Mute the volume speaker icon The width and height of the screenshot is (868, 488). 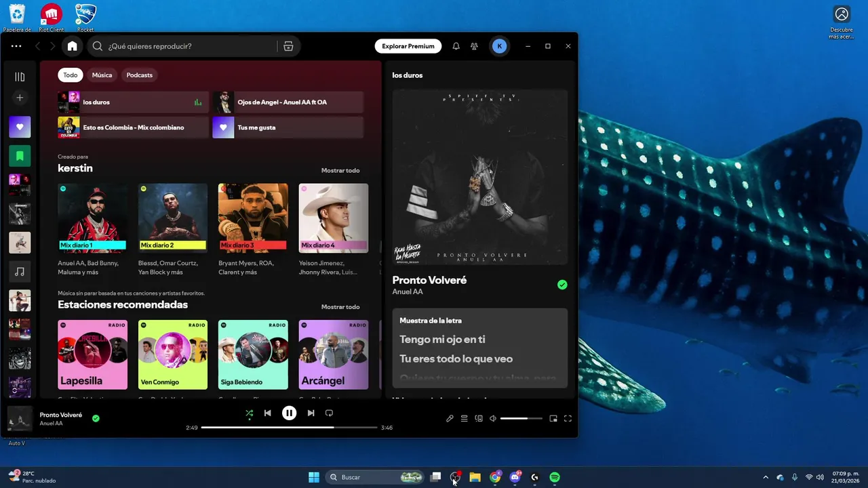[x=493, y=418]
